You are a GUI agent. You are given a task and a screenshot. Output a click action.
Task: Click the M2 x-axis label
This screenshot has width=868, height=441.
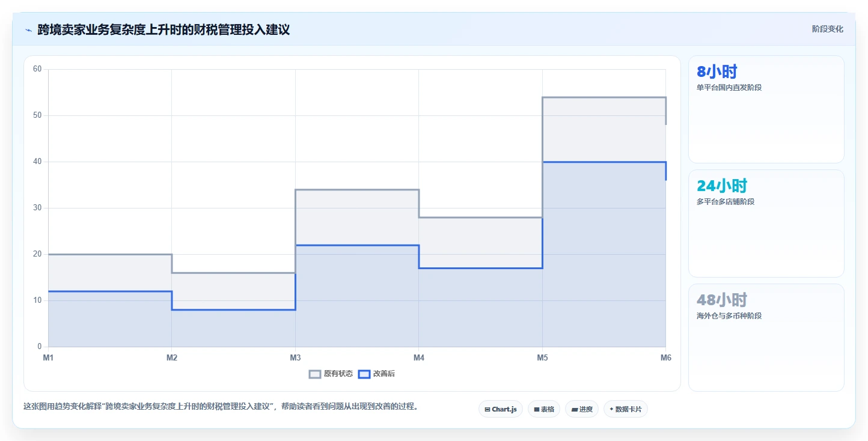[172, 357]
